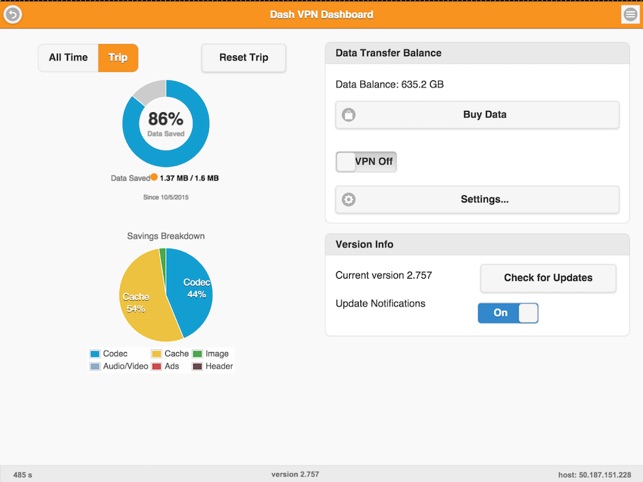Click the gear icon on Settings button
Screen dimensions: 643x482
tap(349, 199)
